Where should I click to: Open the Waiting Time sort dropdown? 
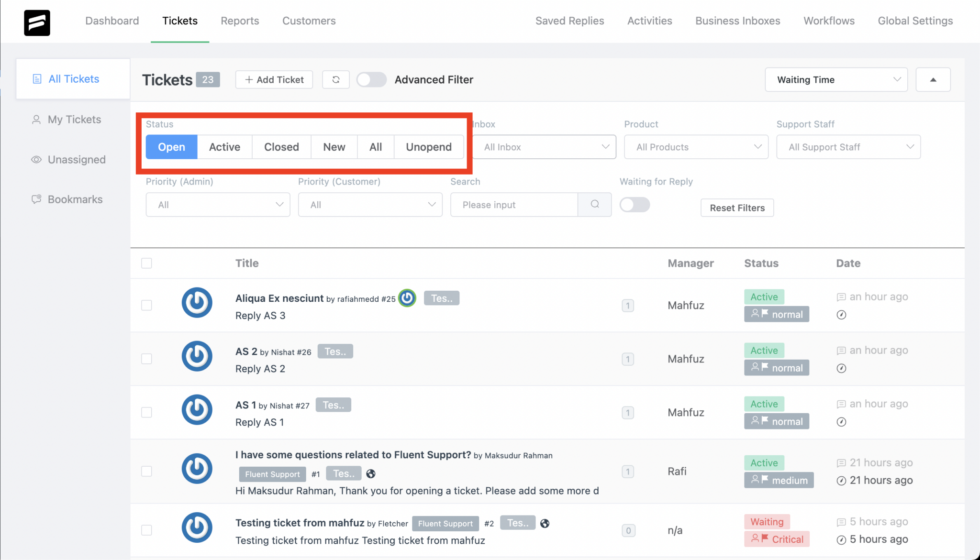[x=835, y=79]
